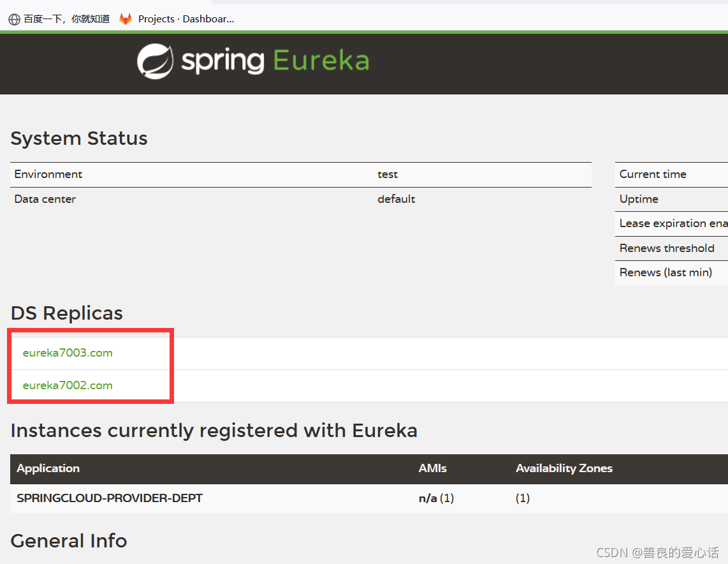Select the (1) availability zones cell
The width and height of the screenshot is (728, 564).
tap(523, 498)
